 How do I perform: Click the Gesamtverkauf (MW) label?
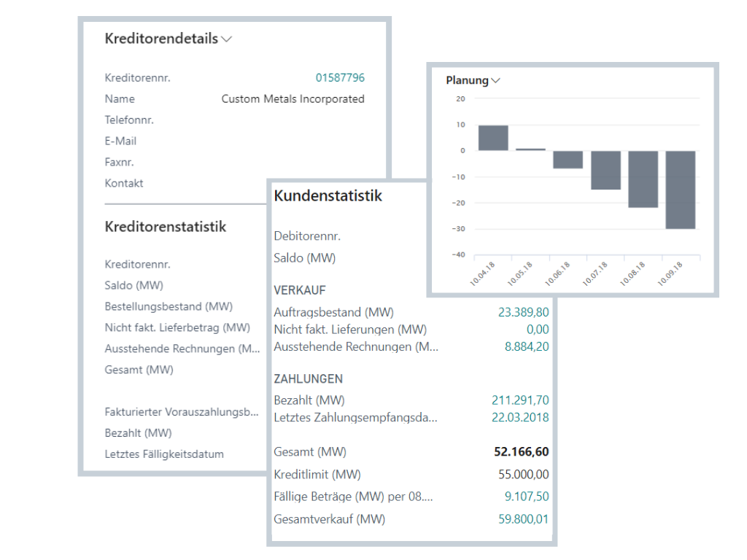(330, 519)
